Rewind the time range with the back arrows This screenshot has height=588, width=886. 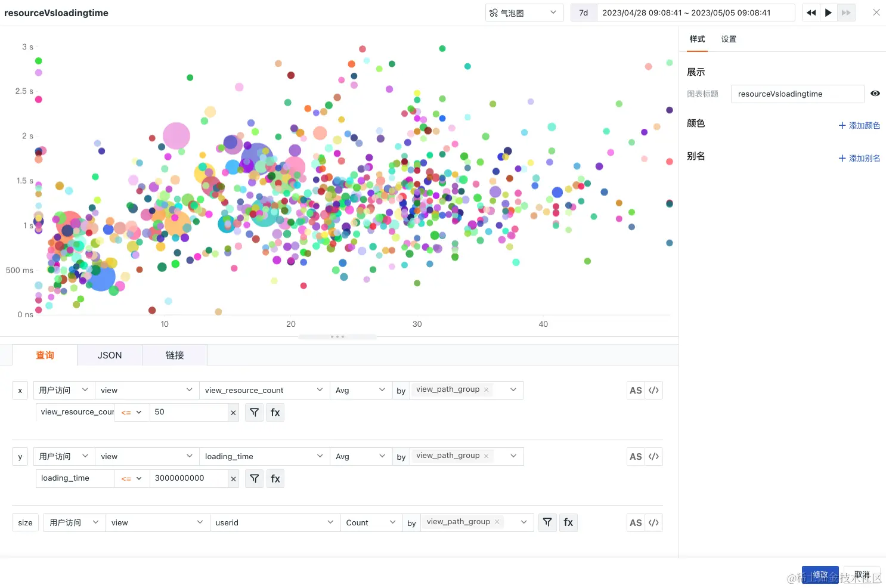(811, 13)
